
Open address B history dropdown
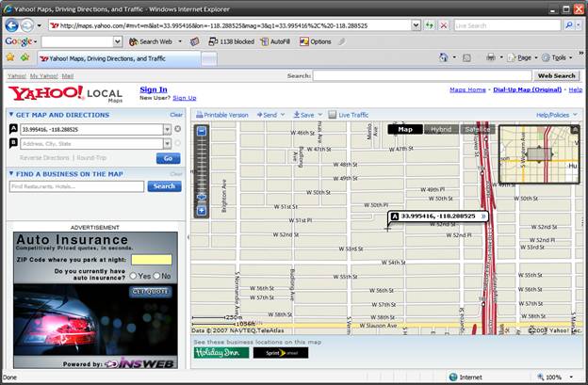coord(167,144)
